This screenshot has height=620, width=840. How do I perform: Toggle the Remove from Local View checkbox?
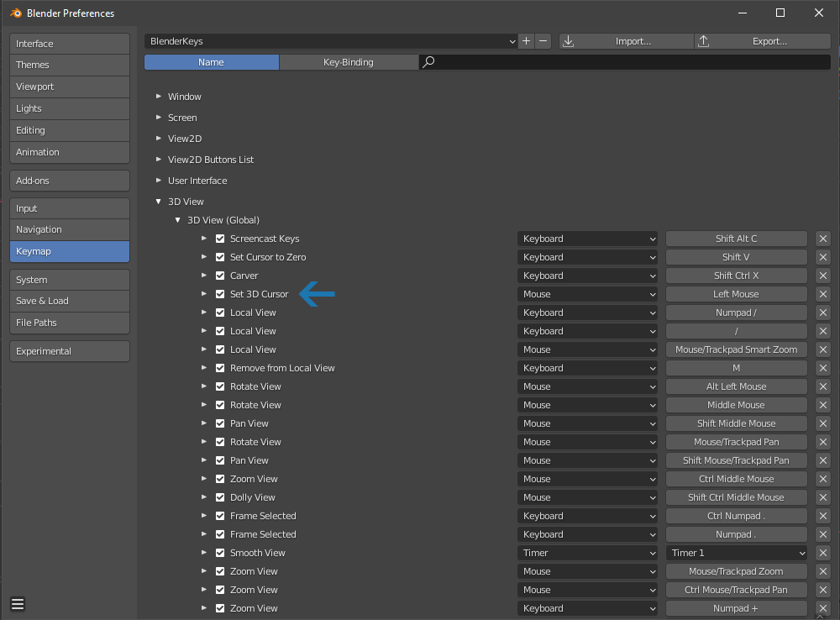[220, 368]
